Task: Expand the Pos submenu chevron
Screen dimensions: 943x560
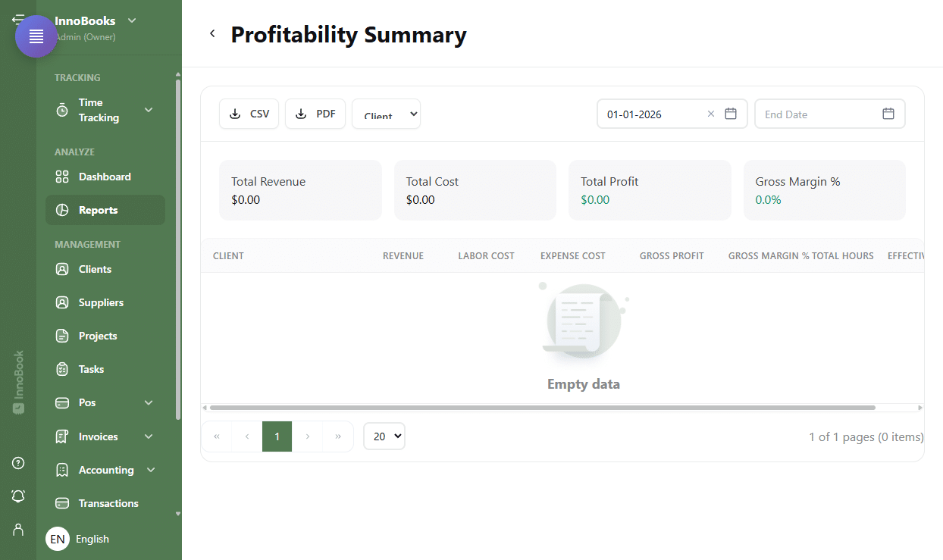Action: click(x=149, y=402)
